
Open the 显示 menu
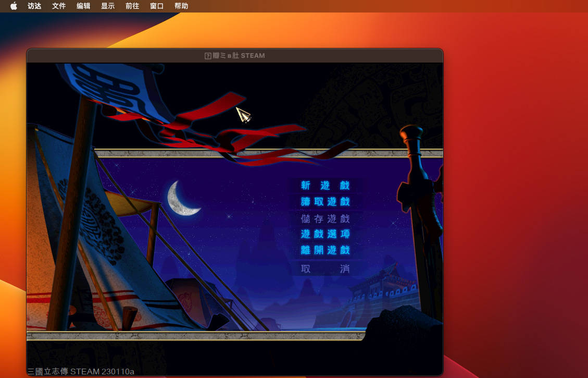point(108,6)
